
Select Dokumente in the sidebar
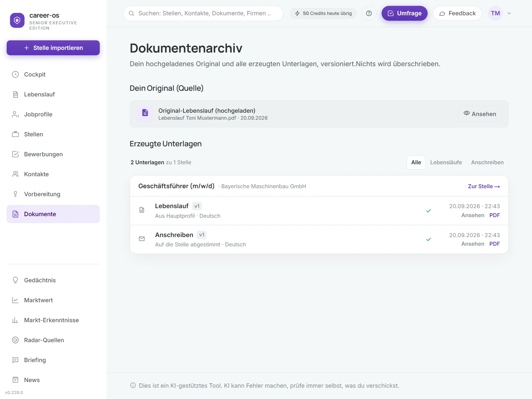(53, 214)
